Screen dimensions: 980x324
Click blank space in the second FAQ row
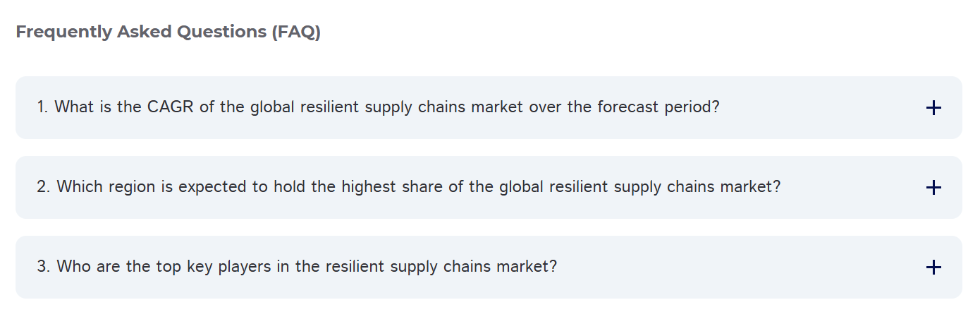point(853,188)
